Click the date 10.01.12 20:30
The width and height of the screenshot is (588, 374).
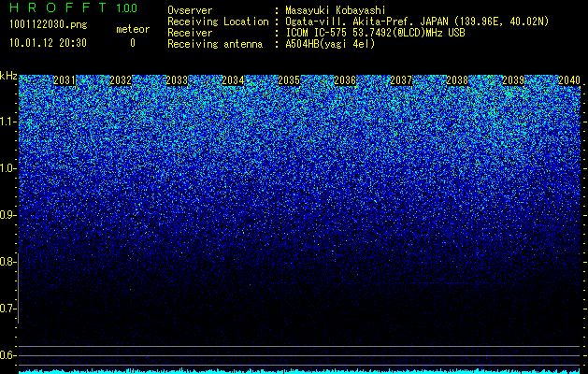tap(48, 43)
